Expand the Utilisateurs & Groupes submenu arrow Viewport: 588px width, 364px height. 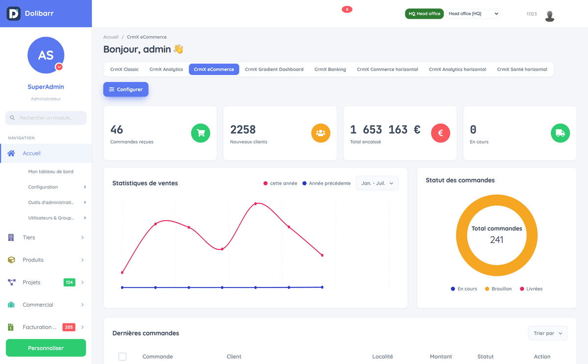[x=85, y=218]
